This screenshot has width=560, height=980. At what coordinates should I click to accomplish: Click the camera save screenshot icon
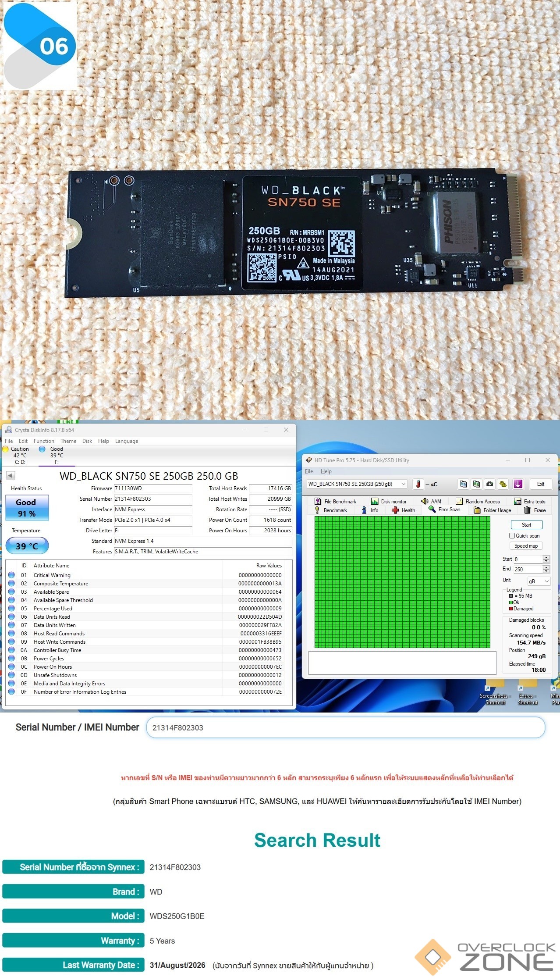pos(490,484)
